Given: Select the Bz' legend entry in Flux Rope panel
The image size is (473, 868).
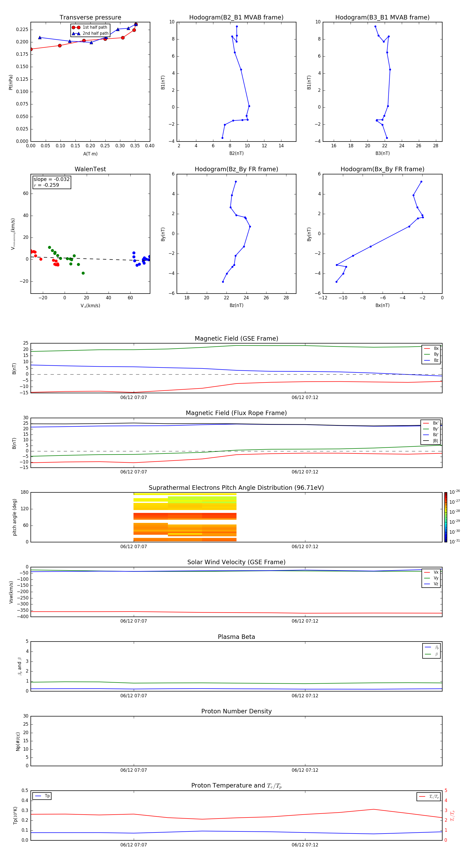Looking at the screenshot, I should click(x=431, y=435).
